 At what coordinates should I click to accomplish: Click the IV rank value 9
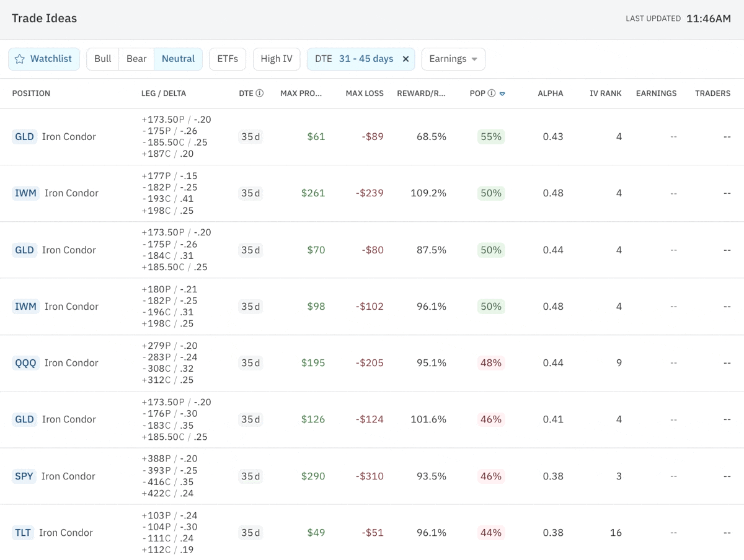click(619, 363)
